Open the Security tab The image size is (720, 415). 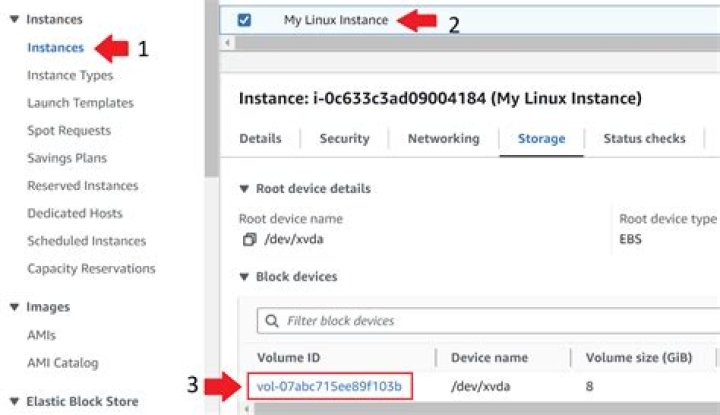[x=344, y=139]
